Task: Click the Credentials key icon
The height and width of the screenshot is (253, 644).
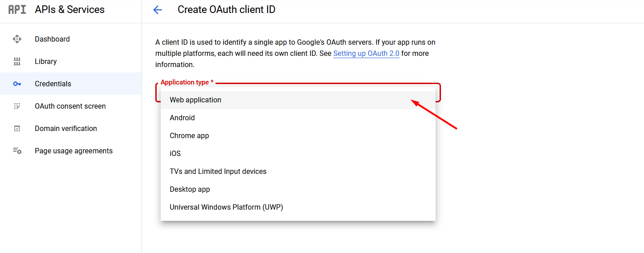Action: click(17, 84)
